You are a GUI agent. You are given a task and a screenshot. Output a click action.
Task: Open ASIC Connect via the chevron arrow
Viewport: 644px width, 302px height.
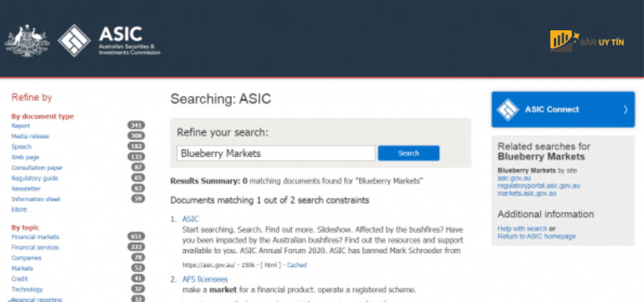[x=625, y=109]
